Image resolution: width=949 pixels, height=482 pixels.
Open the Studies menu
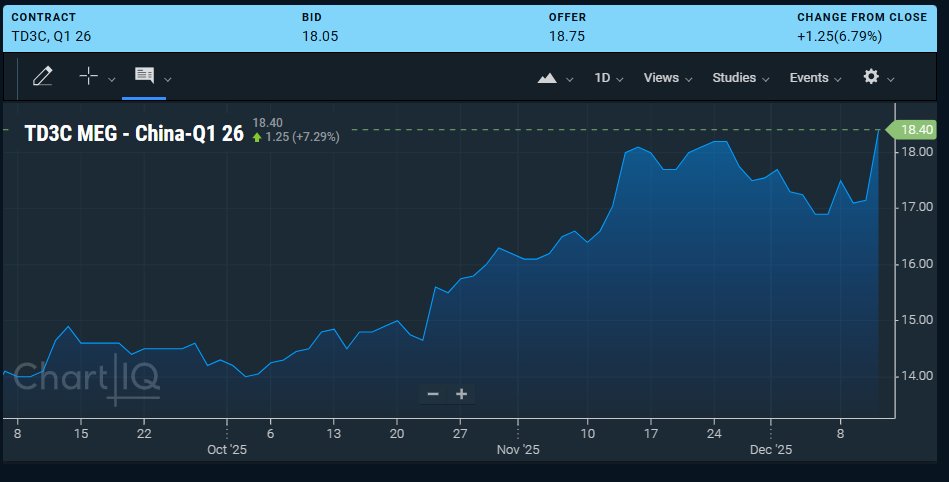(x=740, y=78)
